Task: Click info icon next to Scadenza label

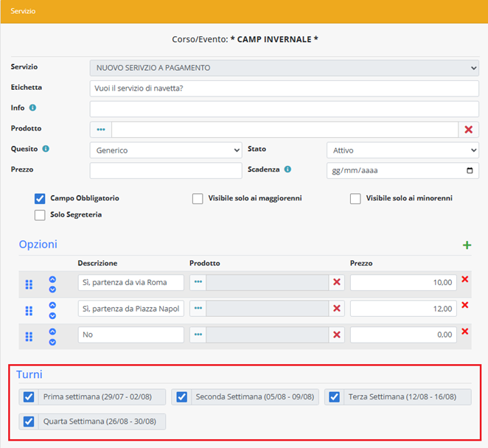Action: [x=287, y=169]
